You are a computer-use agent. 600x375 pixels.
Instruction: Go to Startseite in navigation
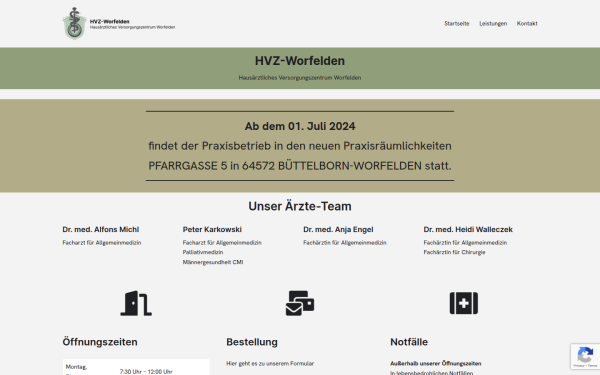pyautogui.click(x=457, y=24)
